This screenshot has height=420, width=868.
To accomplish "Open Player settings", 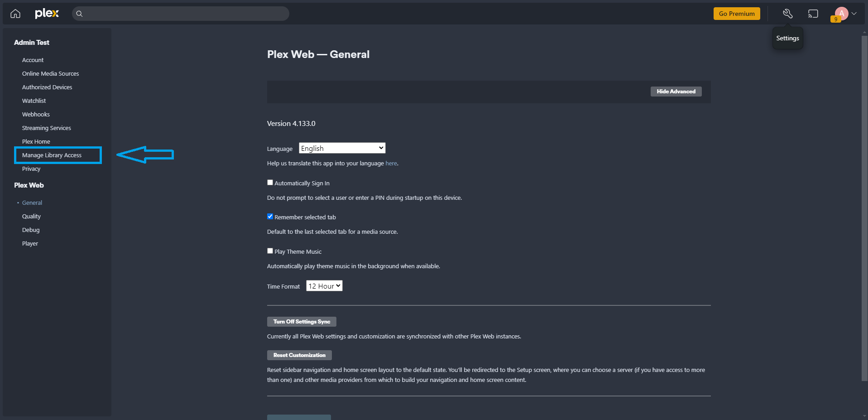I will tap(30, 244).
